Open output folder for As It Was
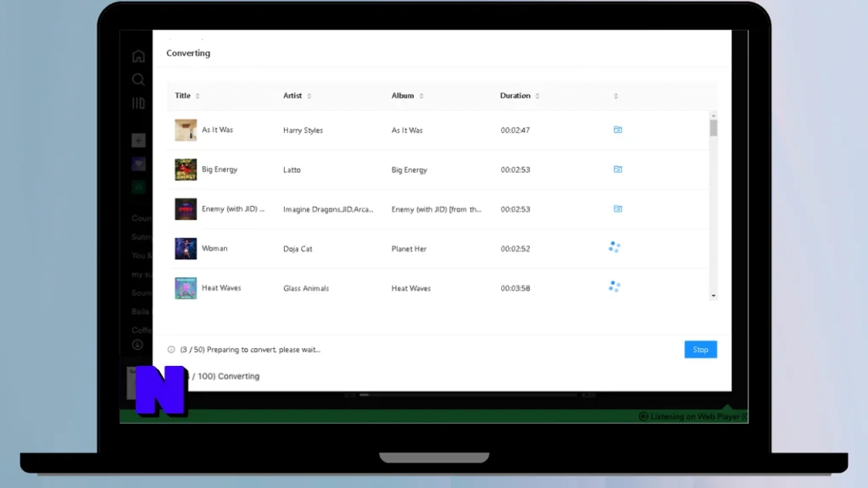 pos(618,130)
